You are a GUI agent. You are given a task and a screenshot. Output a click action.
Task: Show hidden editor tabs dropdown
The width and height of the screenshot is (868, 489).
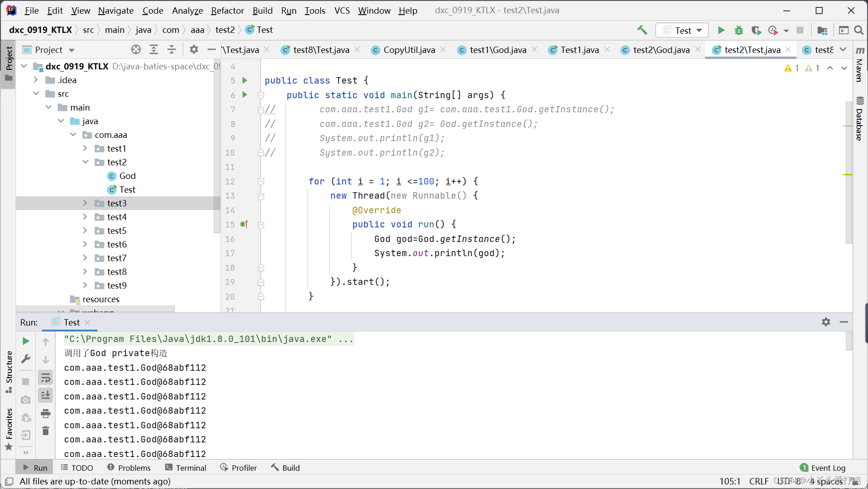(843, 49)
